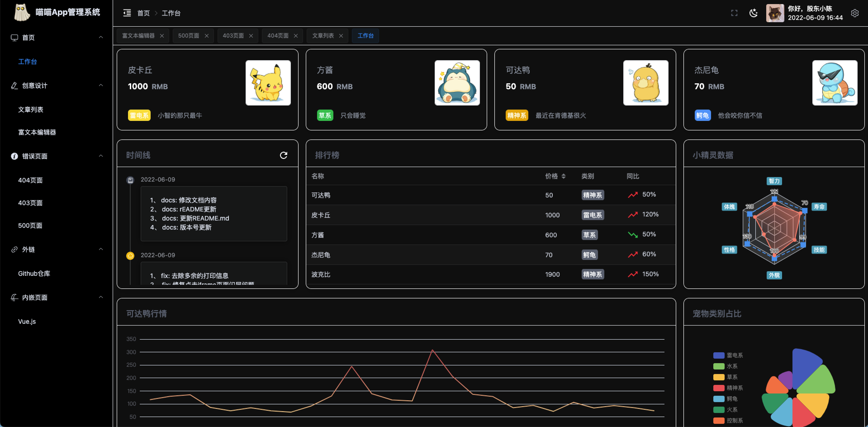The width and height of the screenshot is (868, 427).
Task: Open settings gear in top right
Action: point(855,13)
